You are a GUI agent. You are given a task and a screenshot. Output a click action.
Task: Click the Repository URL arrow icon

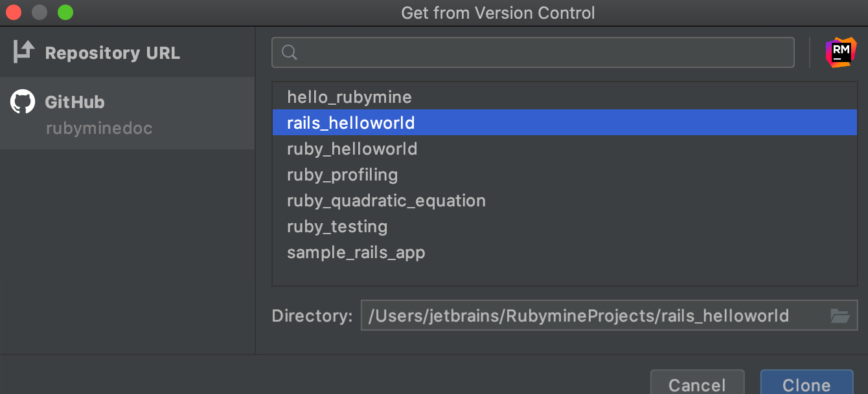(x=23, y=52)
